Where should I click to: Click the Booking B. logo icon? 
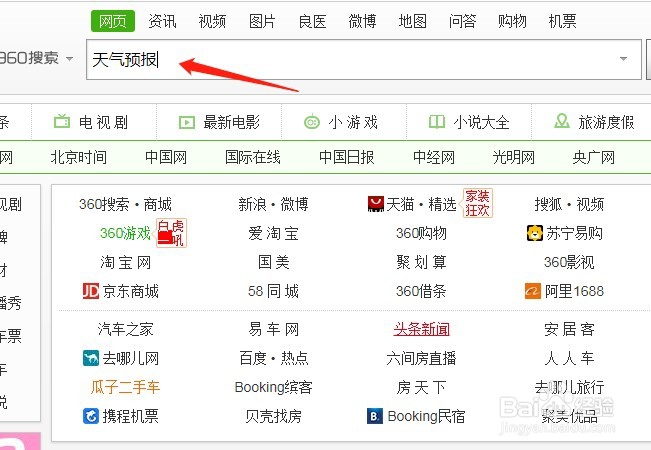click(375, 416)
